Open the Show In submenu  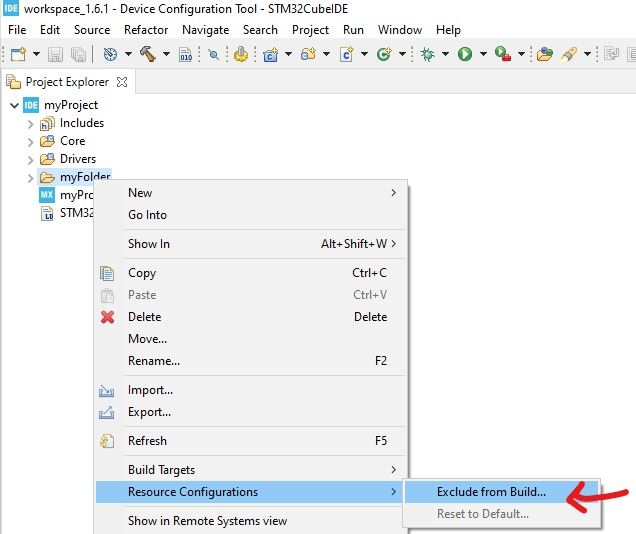251,244
